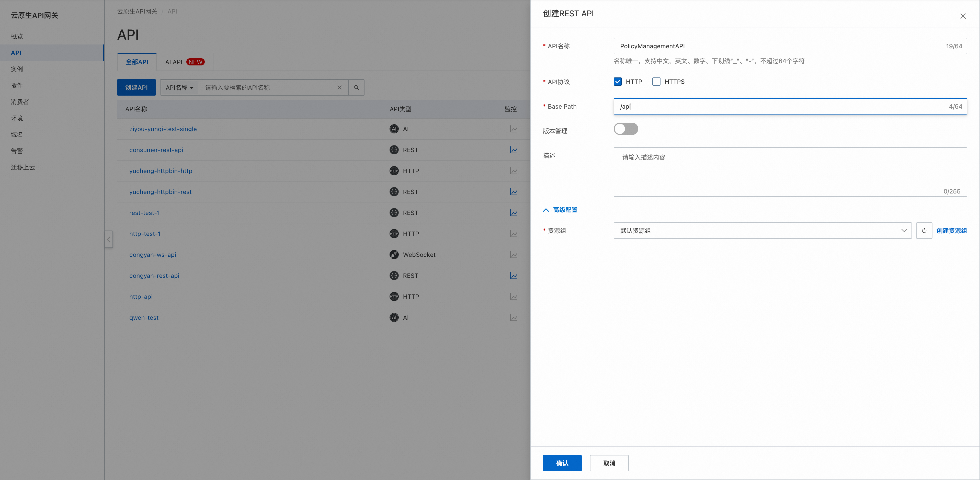Click the blue 确认 button
The image size is (980, 480).
click(x=562, y=463)
